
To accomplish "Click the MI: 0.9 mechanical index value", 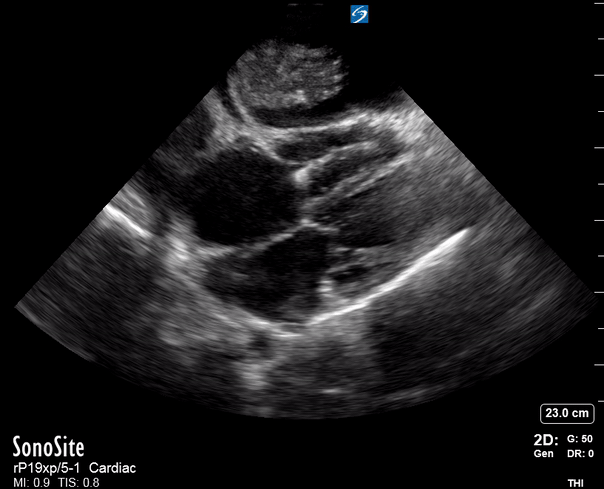I will click(32, 482).
